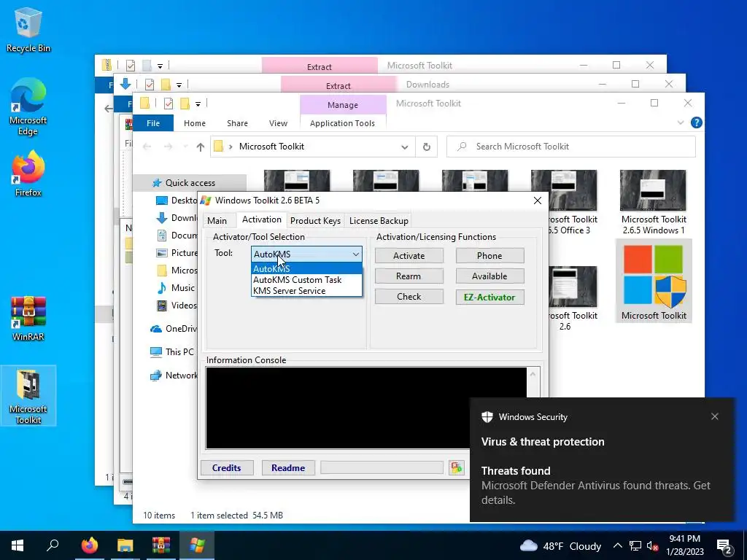Switch to the Product Keys tab

[x=315, y=221]
